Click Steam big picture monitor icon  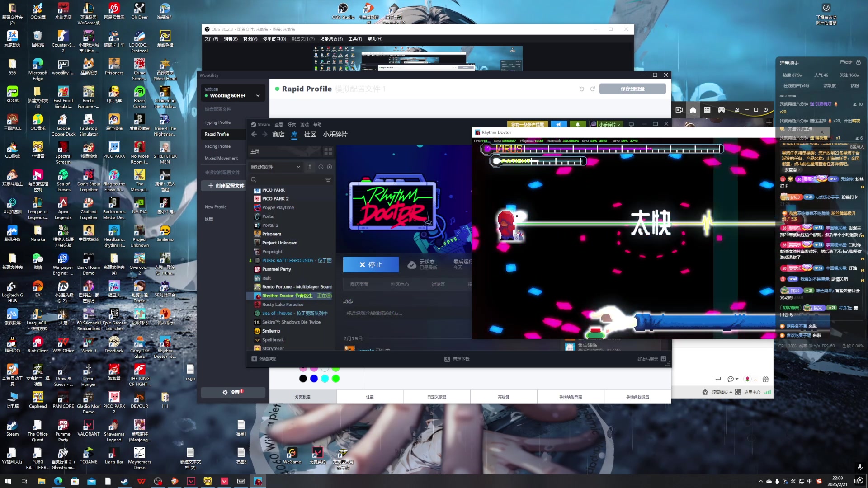631,124
